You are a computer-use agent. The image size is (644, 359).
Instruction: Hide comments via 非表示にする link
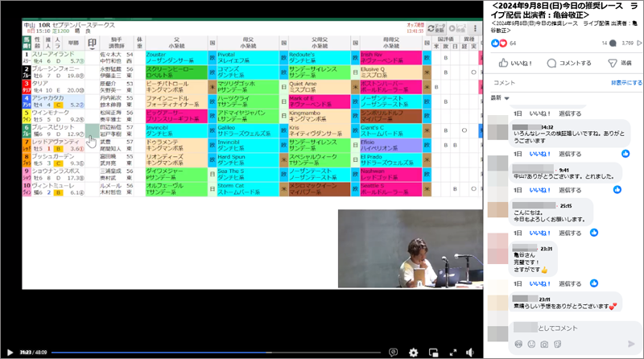(626, 83)
